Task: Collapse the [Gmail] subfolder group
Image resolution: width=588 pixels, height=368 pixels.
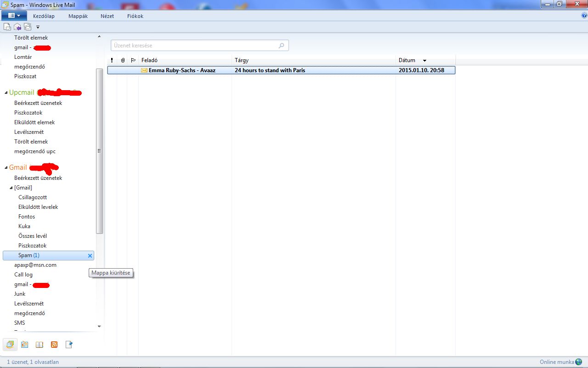Action: pyautogui.click(x=11, y=188)
